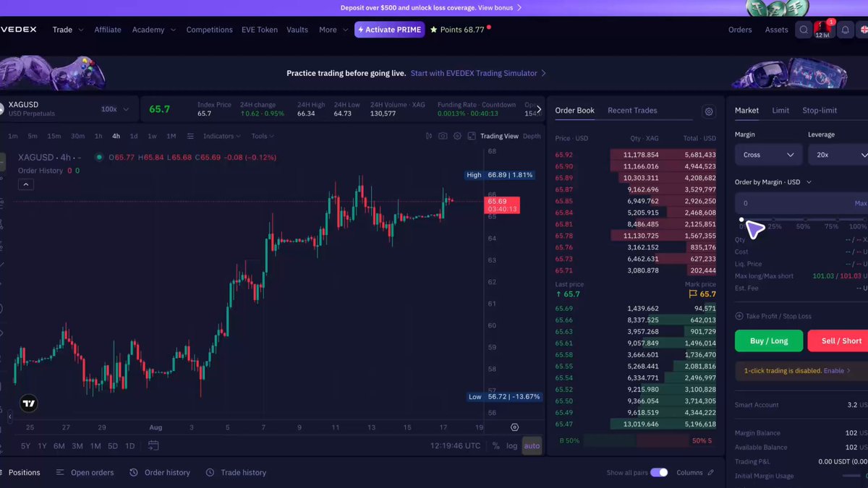868x488 pixels.
Task: Open chart settings gear icon
Action: coord(457,136)
